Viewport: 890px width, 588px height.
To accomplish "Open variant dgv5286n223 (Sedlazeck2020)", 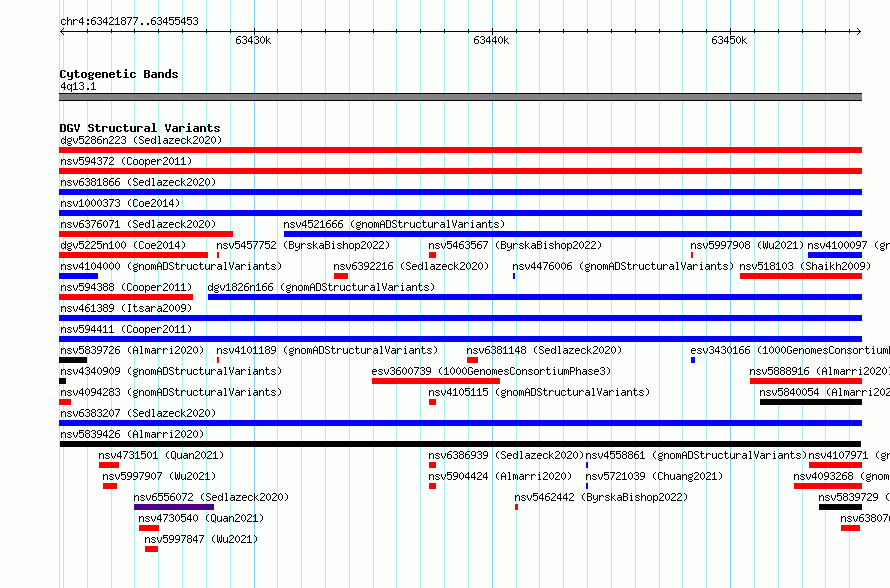I will pyautogui.click(x=141, y=140).
